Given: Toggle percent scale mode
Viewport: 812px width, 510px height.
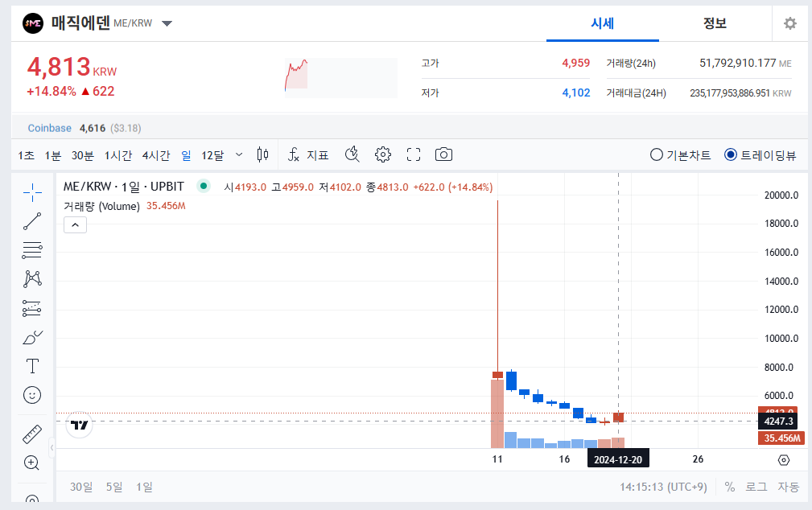Looking at the screenshot, I should coord(730,487).
